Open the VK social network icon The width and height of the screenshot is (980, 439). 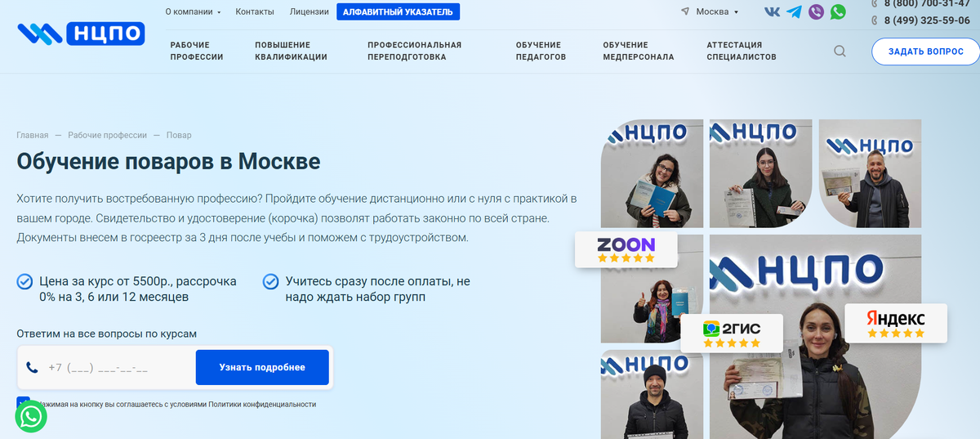click(772, 12)
